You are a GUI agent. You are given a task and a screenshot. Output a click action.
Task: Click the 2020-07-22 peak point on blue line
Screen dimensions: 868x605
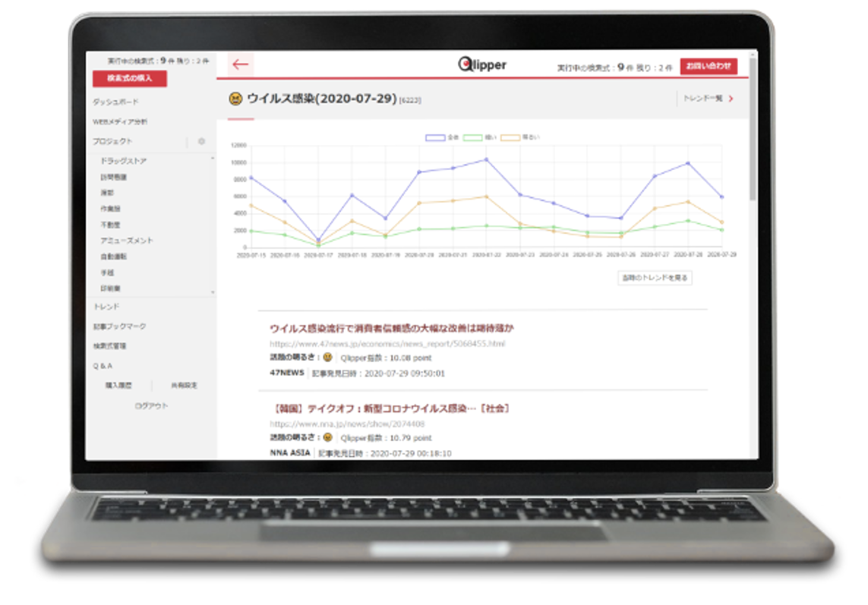point(486,159)
